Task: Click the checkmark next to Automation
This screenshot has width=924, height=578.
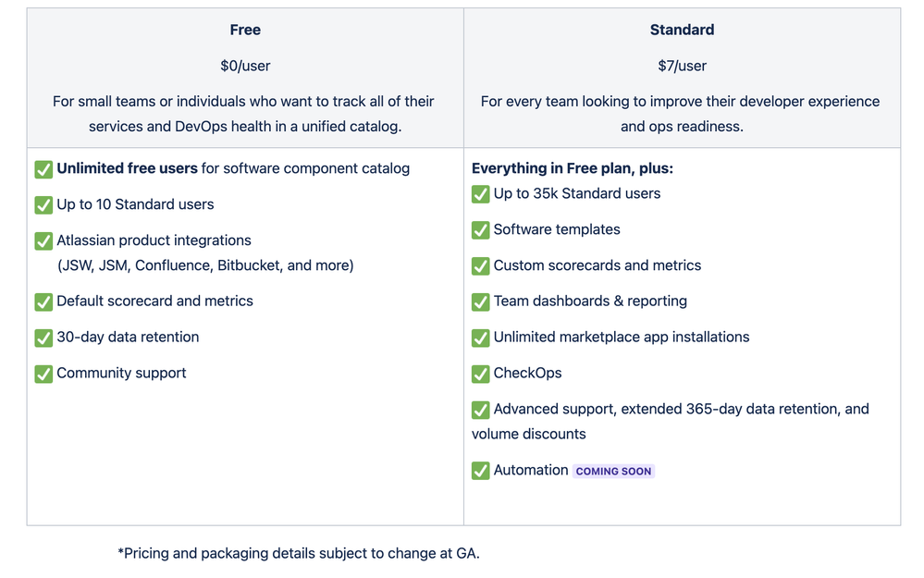Action: [x=480, y=471]
